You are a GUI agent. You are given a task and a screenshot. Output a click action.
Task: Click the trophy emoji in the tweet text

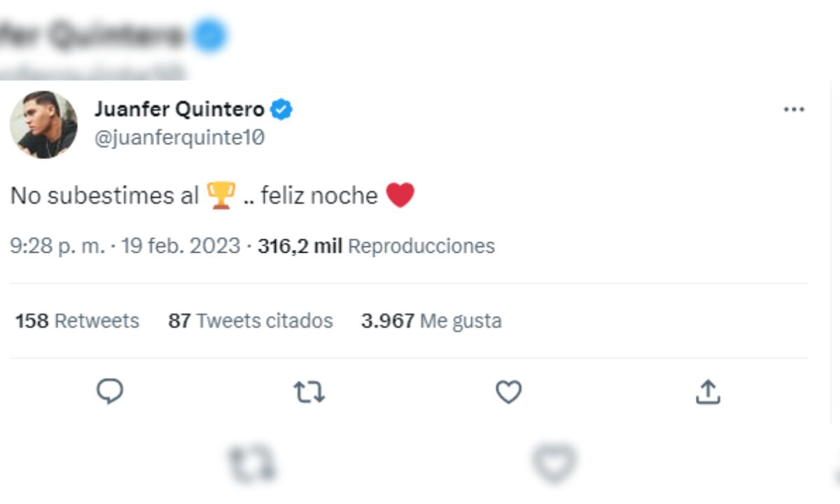point(219,196)
